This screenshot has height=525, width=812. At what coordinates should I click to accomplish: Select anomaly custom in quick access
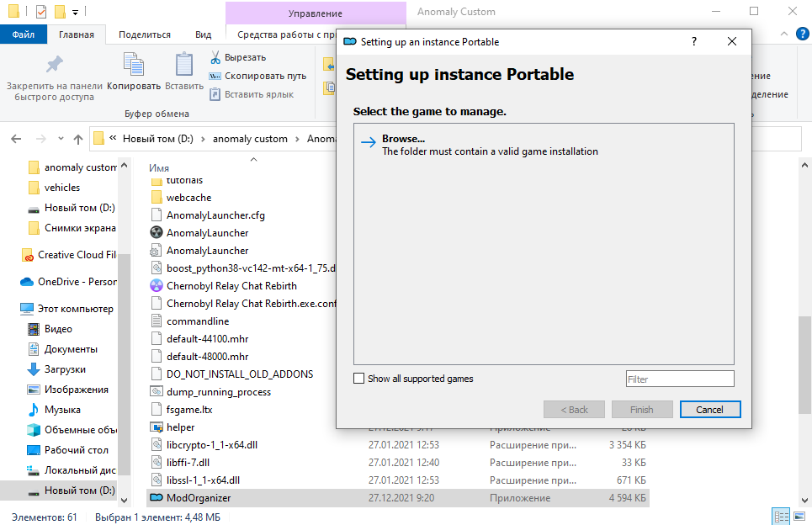(72, 167)
